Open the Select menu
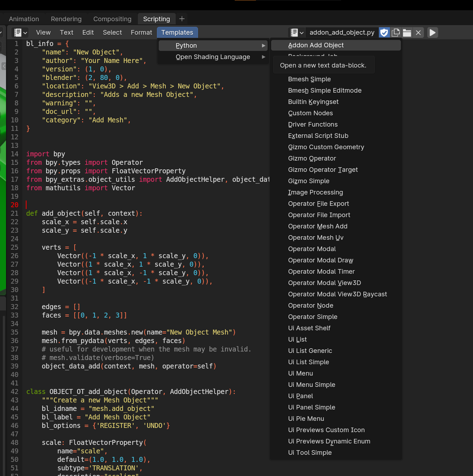Image resolution: width=473 pixels, height=476 pixels. 112,33
